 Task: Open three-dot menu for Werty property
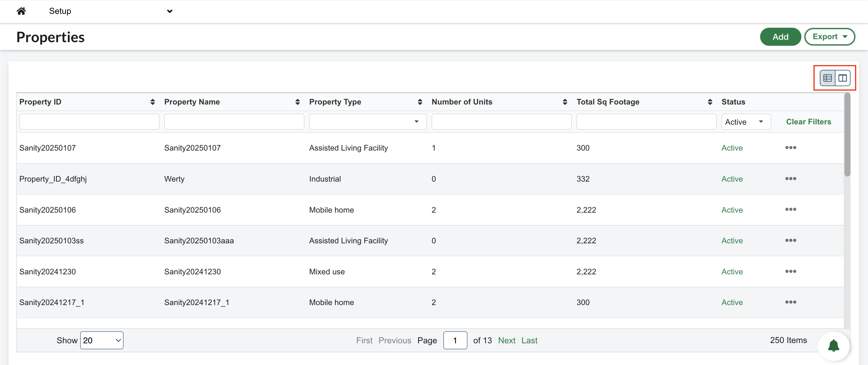791,179
